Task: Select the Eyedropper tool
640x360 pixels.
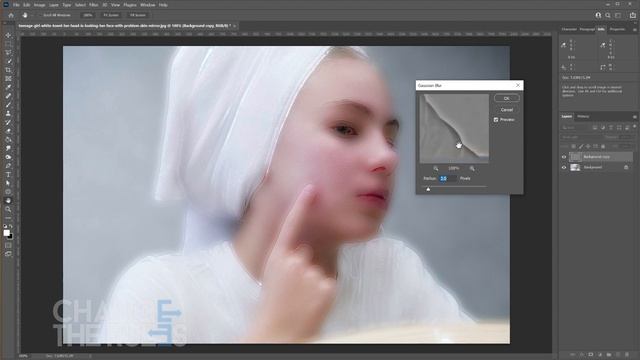Action: point(8,87)
